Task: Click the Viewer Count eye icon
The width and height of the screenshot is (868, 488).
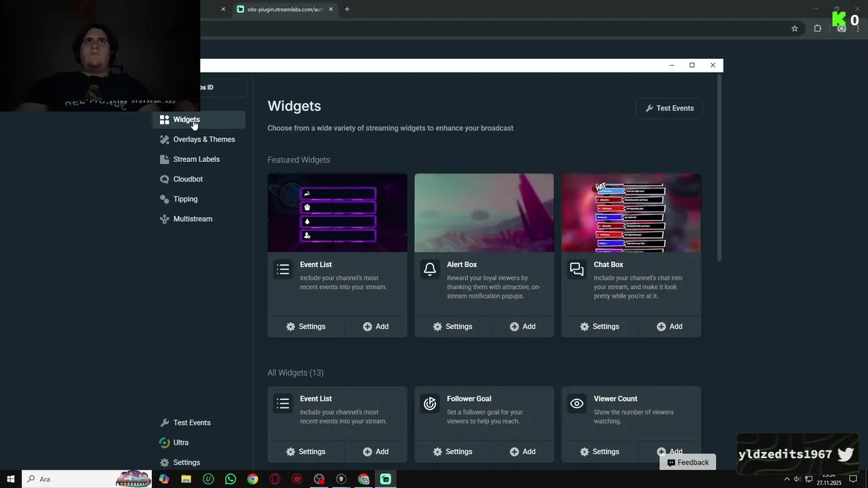Action: tap(576, 404)
